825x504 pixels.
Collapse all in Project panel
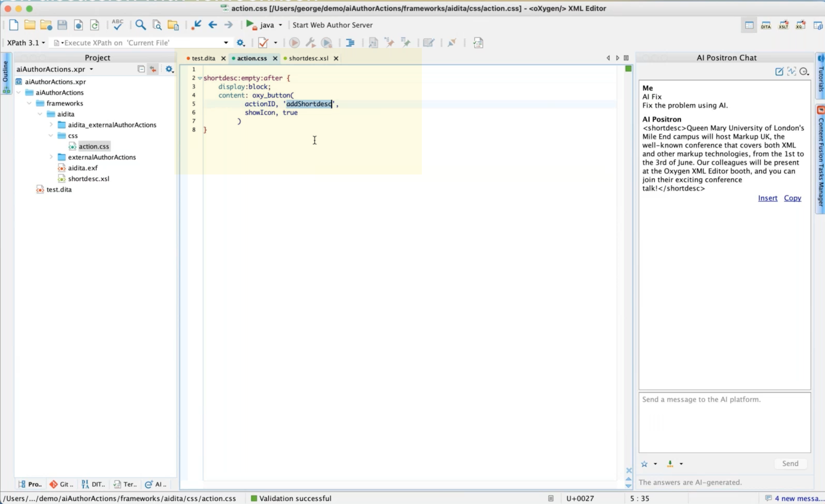[141, 69]
